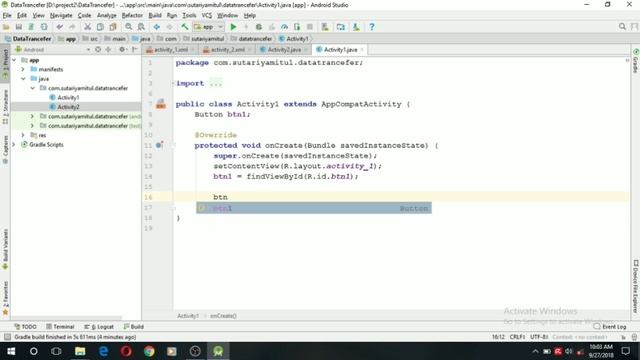Open Chrome from the taskbar
Viewport: 640px width, 360px height.
149,351
